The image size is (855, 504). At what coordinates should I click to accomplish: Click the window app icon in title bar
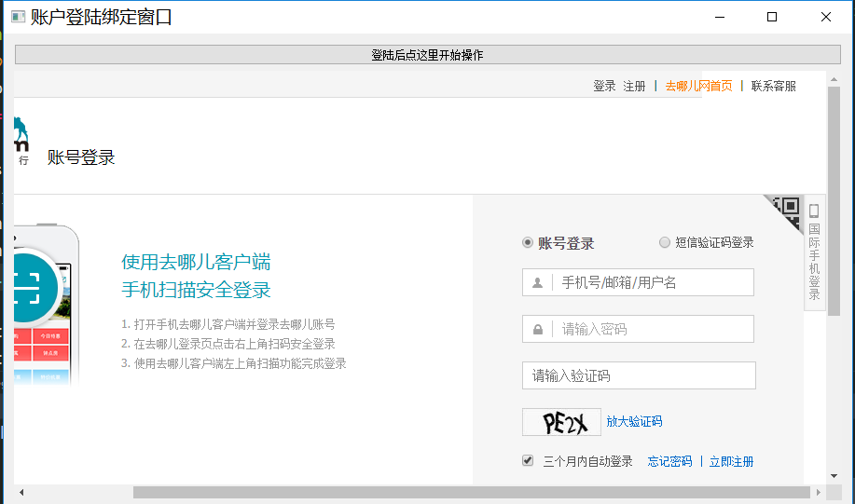18,17
